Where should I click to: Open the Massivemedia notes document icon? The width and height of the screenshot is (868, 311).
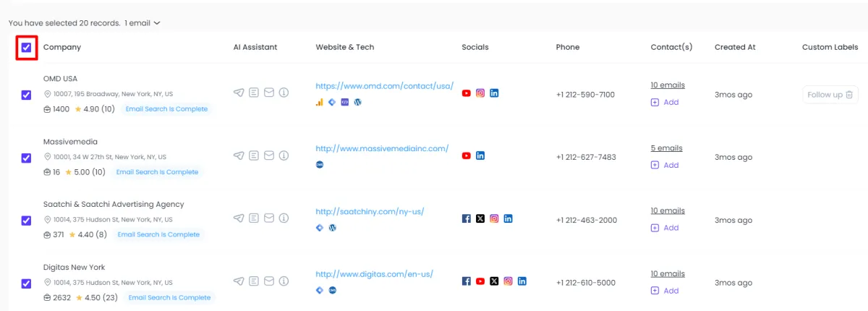coord(254,155)
